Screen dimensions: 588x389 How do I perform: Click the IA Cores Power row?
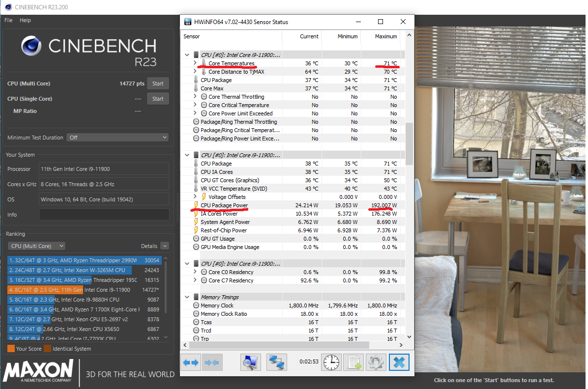pos(293,214)
